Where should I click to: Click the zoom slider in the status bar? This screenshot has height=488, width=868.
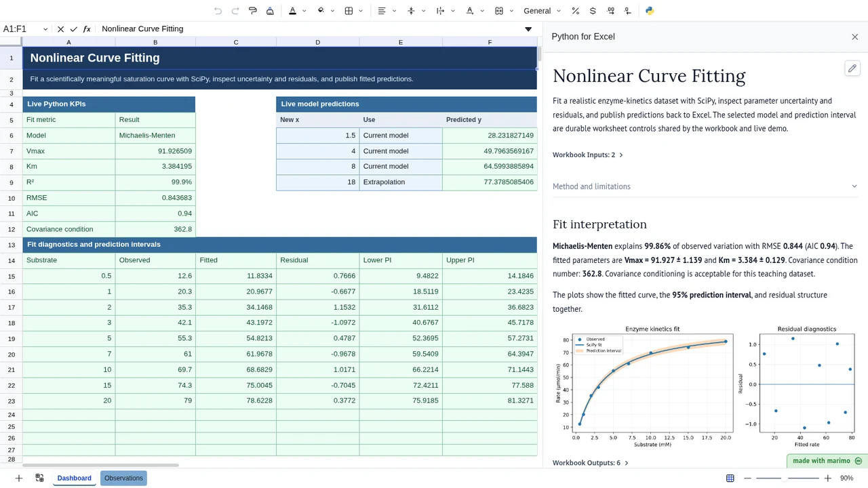point(787,478)
